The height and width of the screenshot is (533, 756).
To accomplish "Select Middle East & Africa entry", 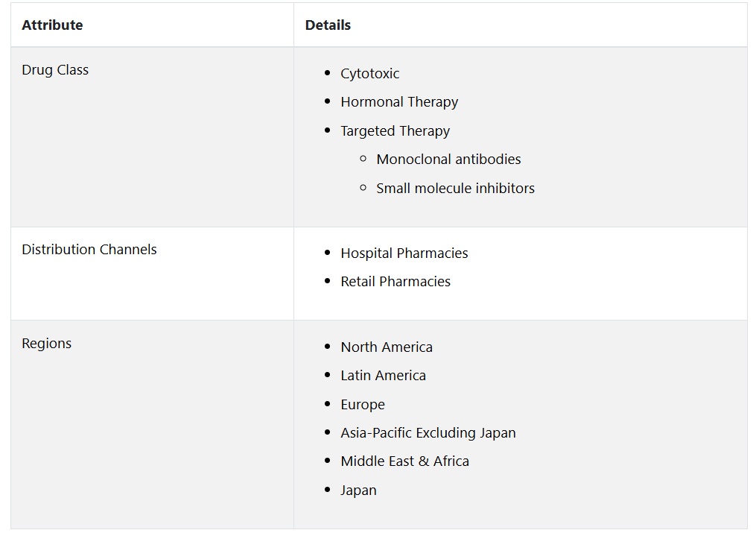I will click(404, 461).
